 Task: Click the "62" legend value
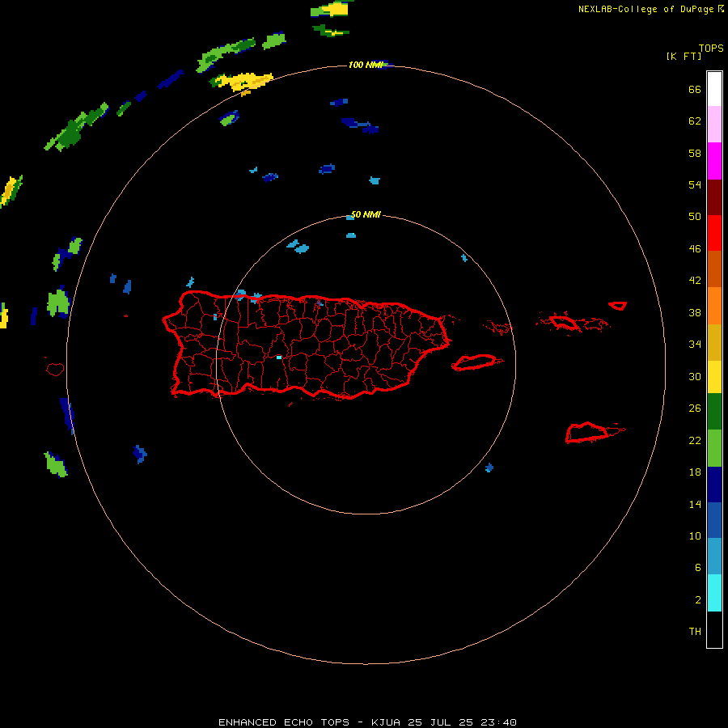coord(695,121)
